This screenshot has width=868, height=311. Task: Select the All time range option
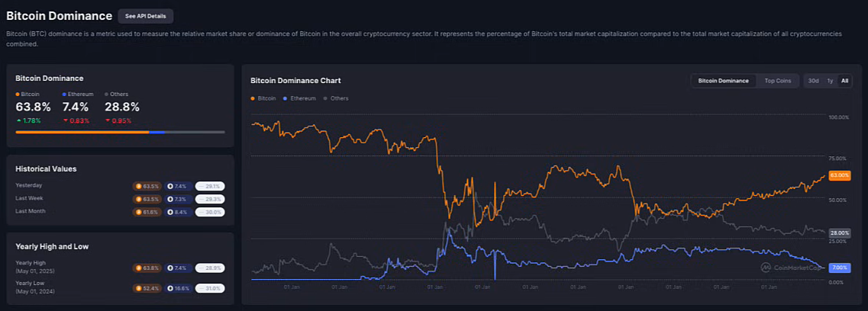coord(844,81)
